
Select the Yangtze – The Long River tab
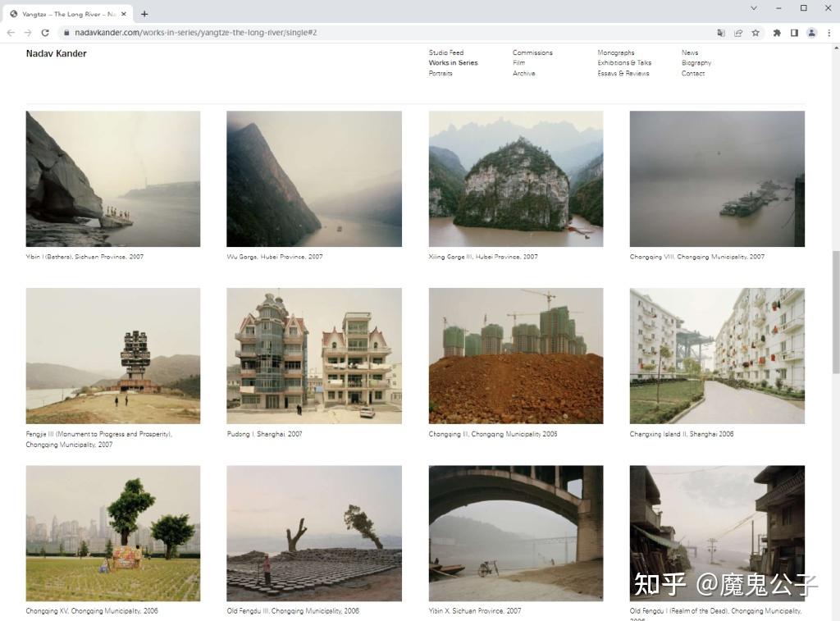coord(68,14)
